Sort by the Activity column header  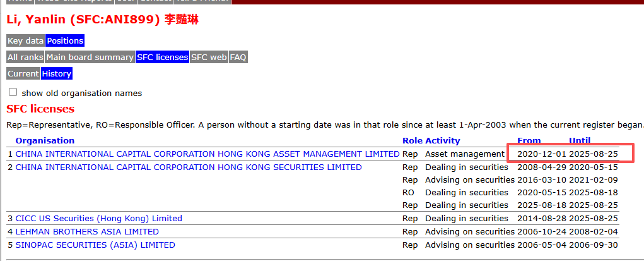pos(443,140)
